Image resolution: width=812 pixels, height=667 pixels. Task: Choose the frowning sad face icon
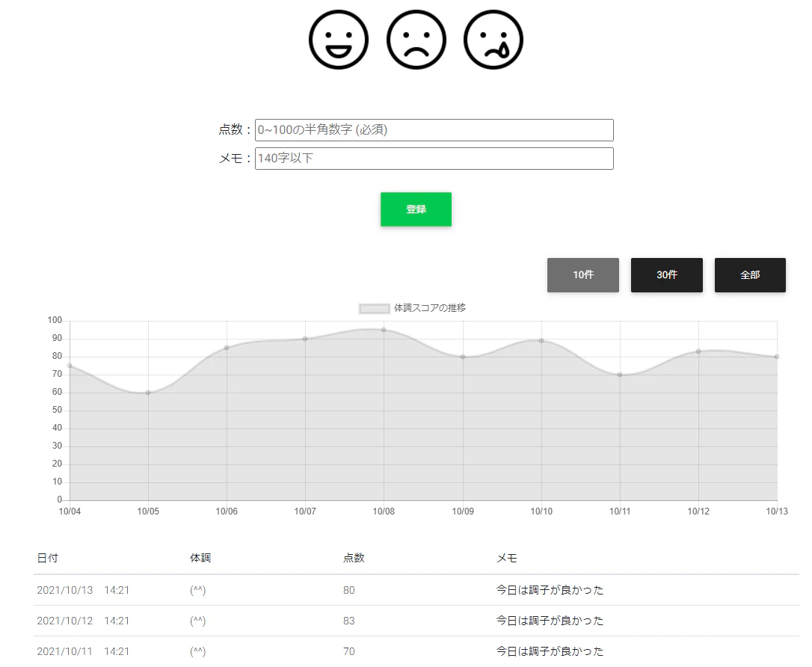point(416,40)
